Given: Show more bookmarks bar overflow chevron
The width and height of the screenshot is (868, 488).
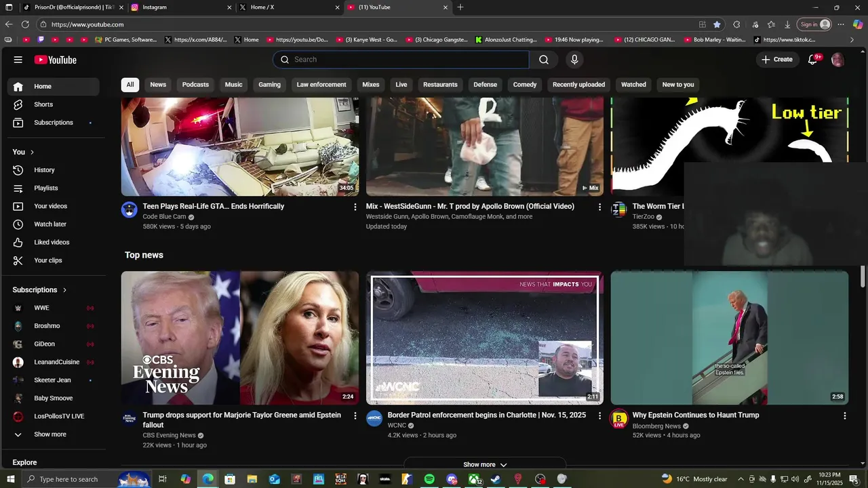Looking at the screenshot, I should [x=852, y=40].
